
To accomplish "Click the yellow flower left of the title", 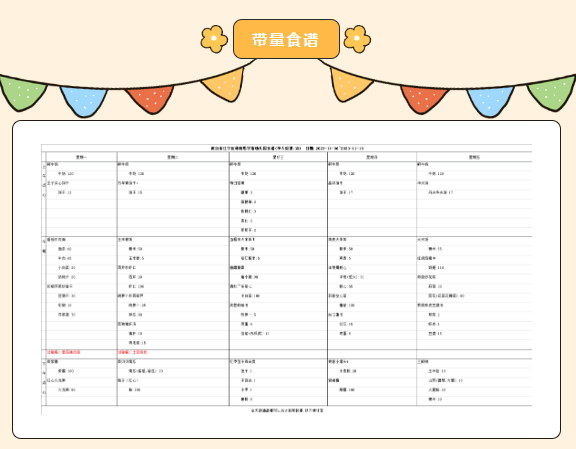I will [x=214, y=39].
